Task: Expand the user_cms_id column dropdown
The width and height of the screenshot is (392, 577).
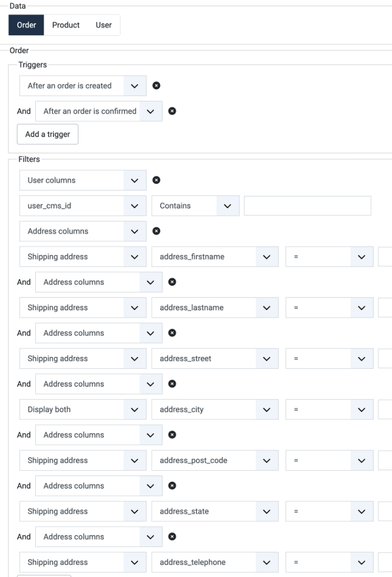Action: click(x=83, y=206)
